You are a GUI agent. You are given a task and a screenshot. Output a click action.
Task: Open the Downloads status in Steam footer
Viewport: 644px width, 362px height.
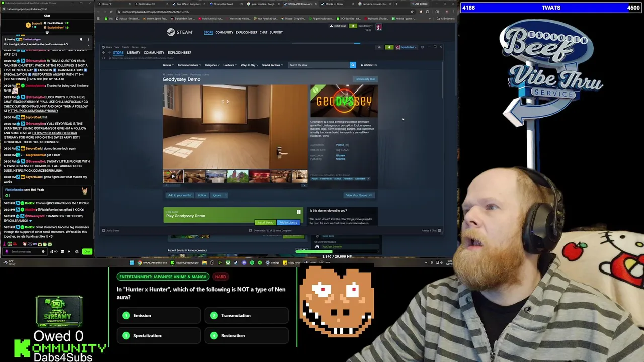pos(271,230)
